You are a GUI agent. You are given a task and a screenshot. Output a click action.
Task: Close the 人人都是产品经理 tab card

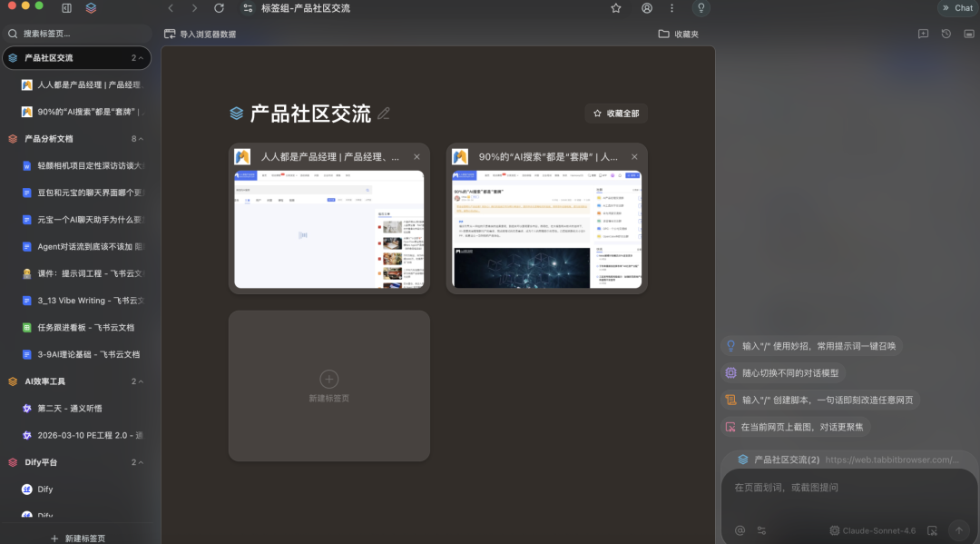click(416, 157)
